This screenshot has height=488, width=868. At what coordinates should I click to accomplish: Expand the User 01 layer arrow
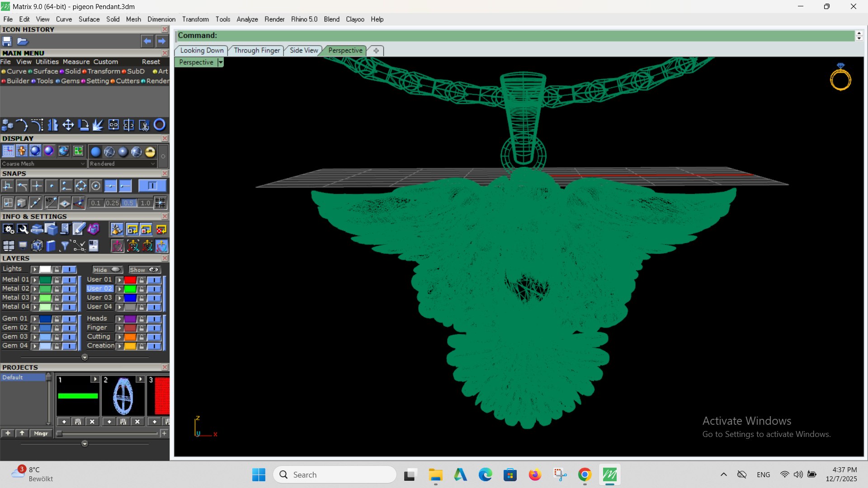[120, 280]
